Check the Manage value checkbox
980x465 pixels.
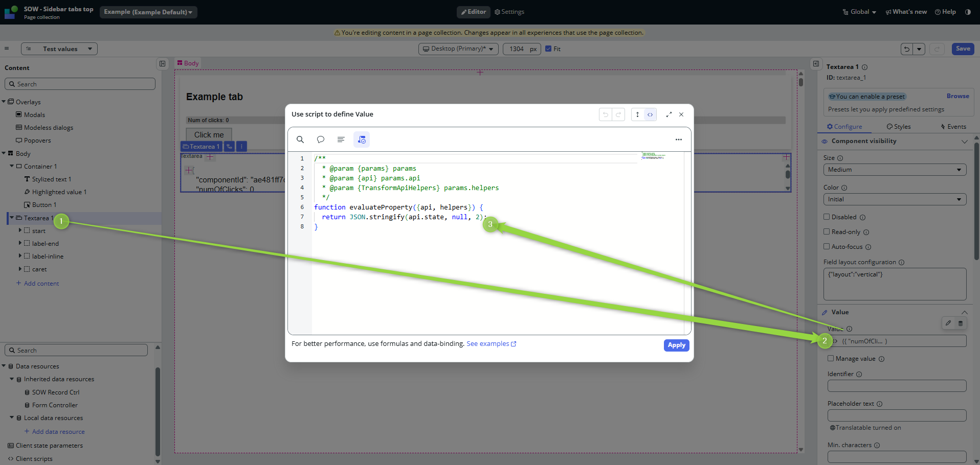(831, 358)
